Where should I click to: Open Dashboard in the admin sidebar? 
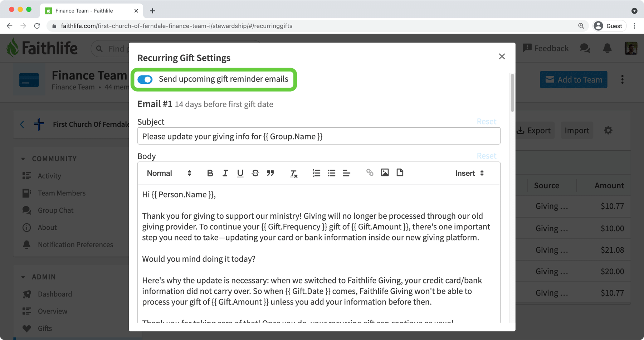pos(55,294)
